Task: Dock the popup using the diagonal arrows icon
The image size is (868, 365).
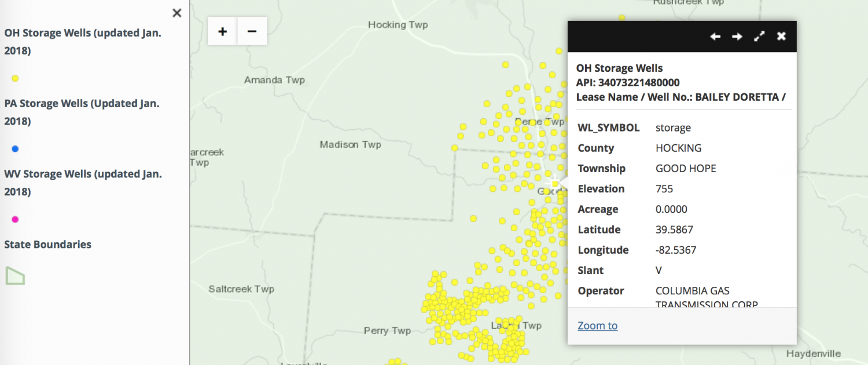Action: coord(759,36)
